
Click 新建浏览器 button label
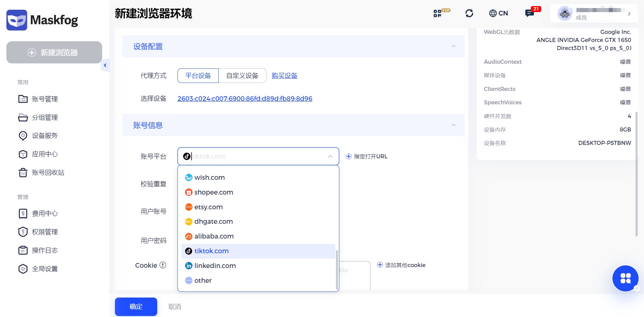(x=59, y=52)
